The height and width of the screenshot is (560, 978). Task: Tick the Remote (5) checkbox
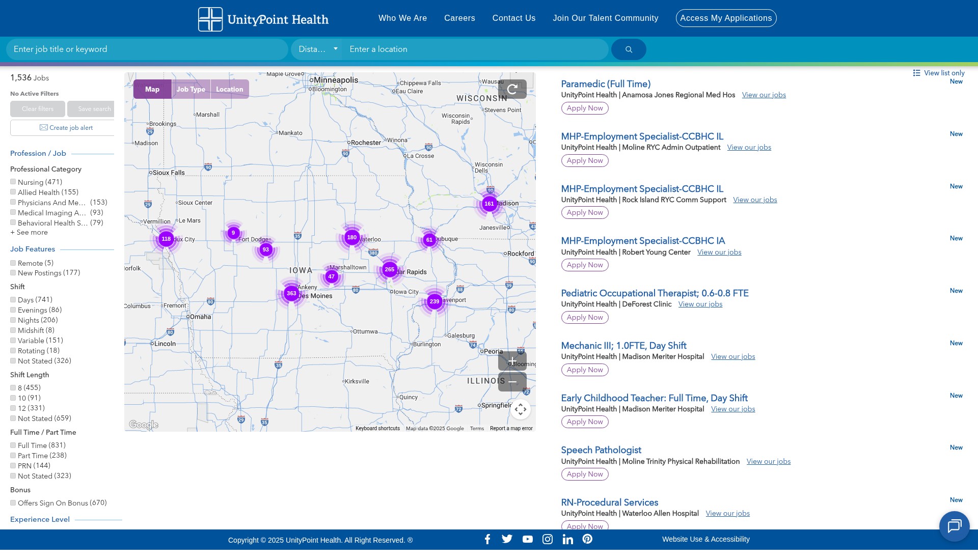point(13,263)
